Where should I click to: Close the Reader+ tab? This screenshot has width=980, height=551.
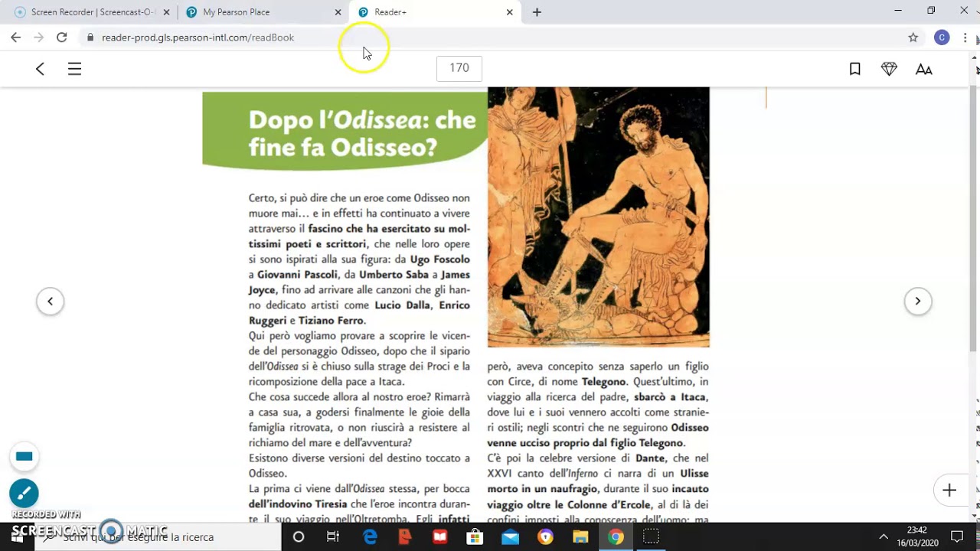click(510, 12)
